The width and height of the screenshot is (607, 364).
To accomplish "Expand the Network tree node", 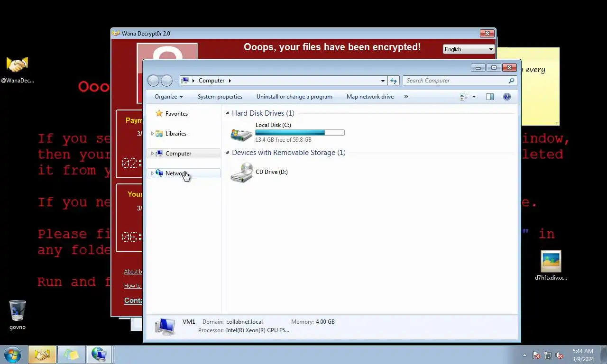I will 152,173.
